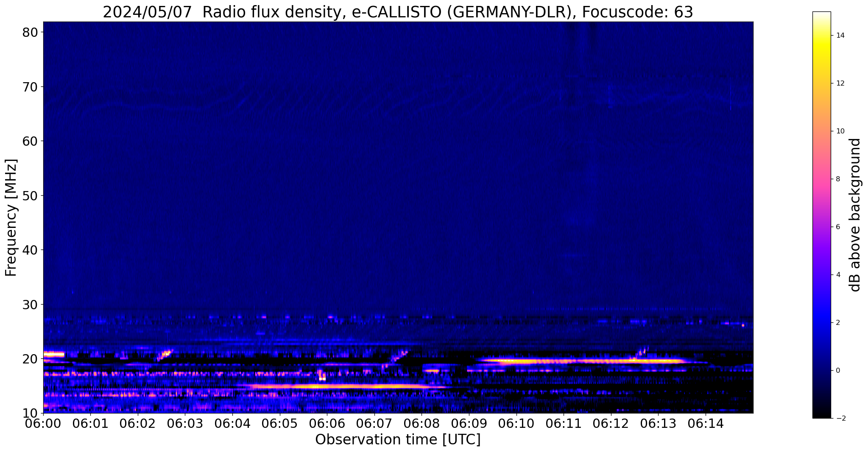The image size is (868, 452).
Task: Click the 14 dB colorbar tick label
Action: pos(840,36)
